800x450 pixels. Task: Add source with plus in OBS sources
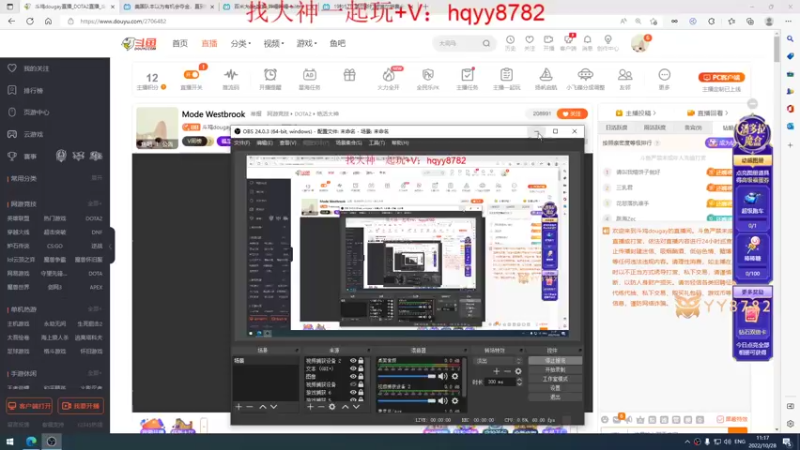tap(310, 407)
